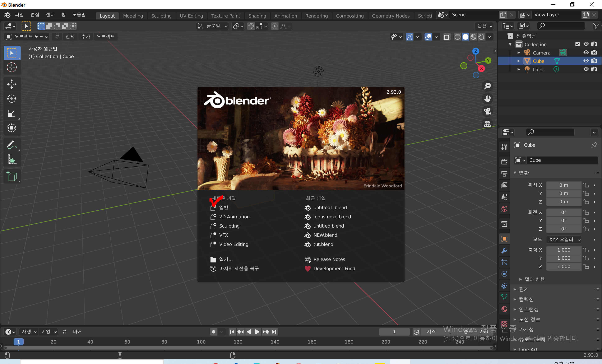Screen dimensions: 602x364
Task: Click 마지막 세션을 복구 recover session
Action: click(x=235, y=269)
